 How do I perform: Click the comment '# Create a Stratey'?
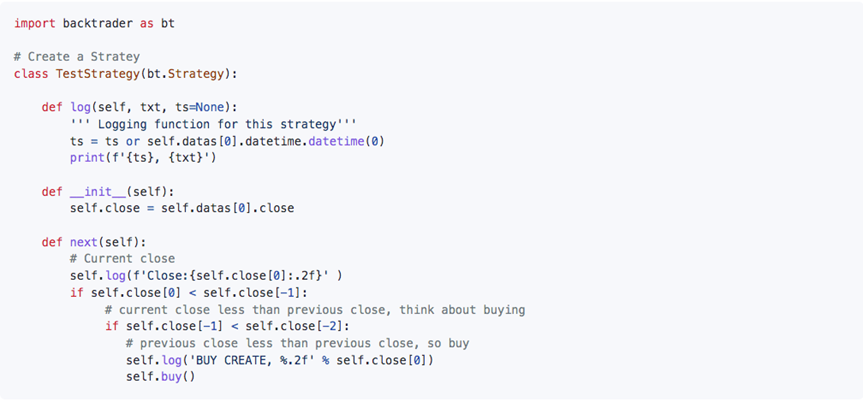pyautogui.click(x=77, y=57)
